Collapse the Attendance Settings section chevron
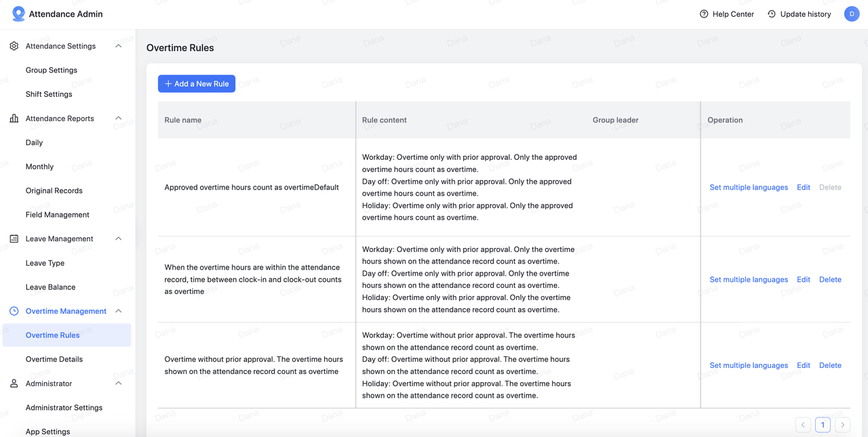The image size is (868, 437). [119, 46]
